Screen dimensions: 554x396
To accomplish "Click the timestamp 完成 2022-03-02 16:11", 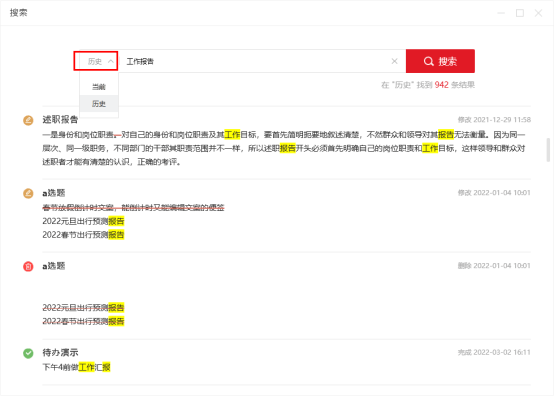I will [x=494, y=353].
